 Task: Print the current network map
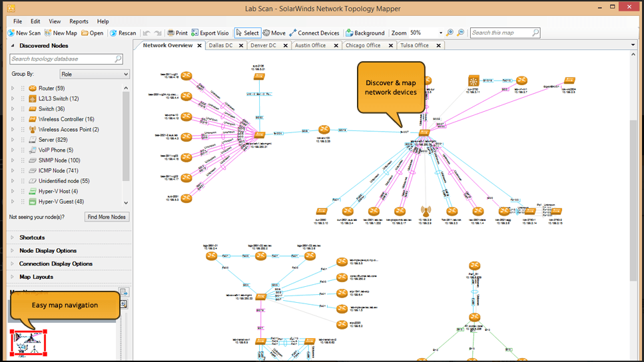click(177, 33)
